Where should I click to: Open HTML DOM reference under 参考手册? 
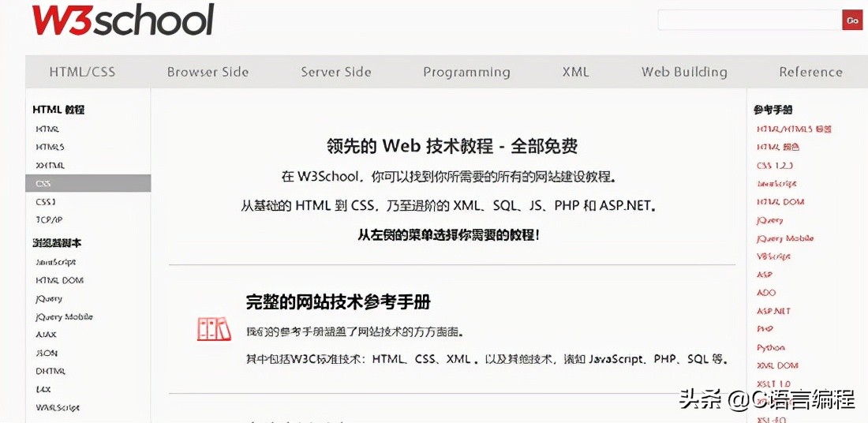tap(780, 202)
